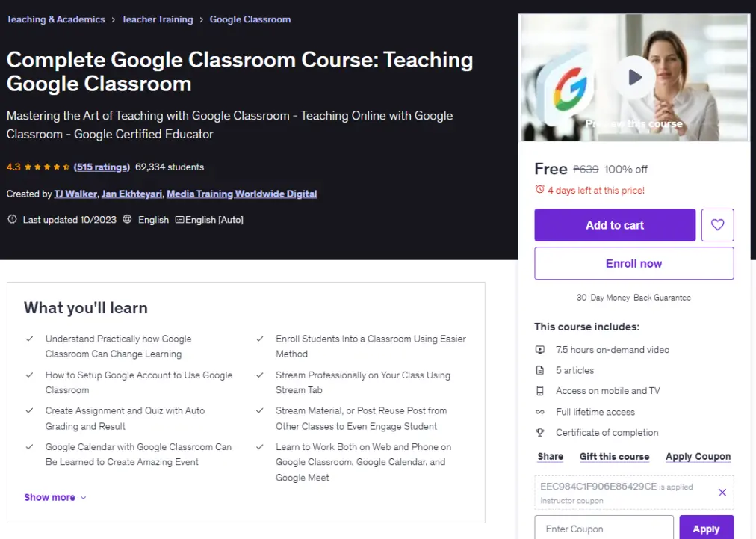The height and width of the screenshot is (539, 756).
Task: Click the last updated badge icon
Action: tap(12, 220)
